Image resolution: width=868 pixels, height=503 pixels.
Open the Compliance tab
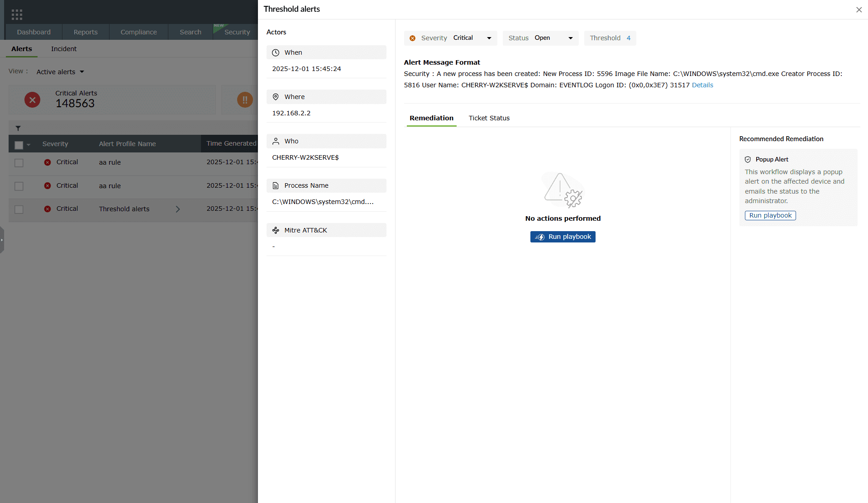[138, 32]
